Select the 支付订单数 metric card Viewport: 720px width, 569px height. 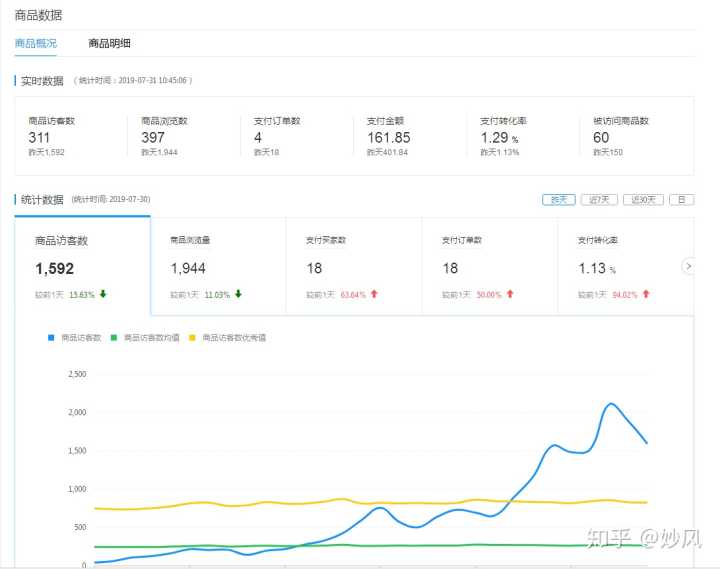tap(489, 266)
